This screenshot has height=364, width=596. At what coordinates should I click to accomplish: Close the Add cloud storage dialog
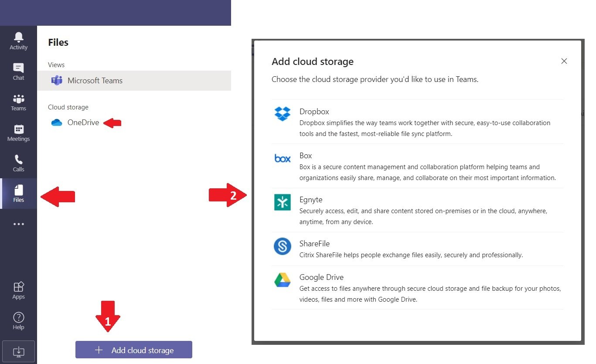[x=564, y=61]
